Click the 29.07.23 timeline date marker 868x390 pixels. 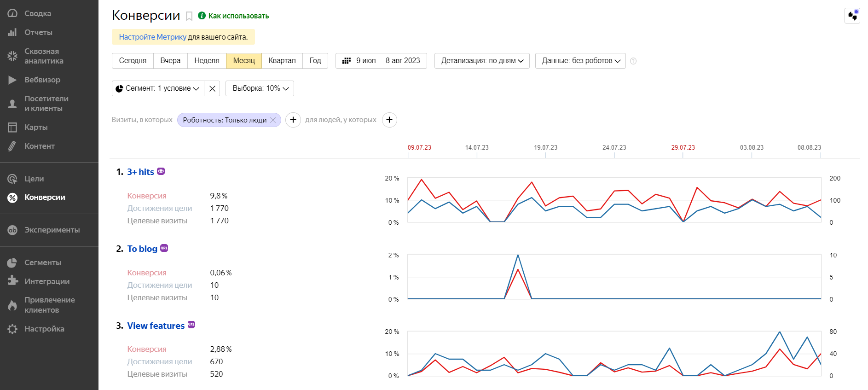[x=683, y=147]
